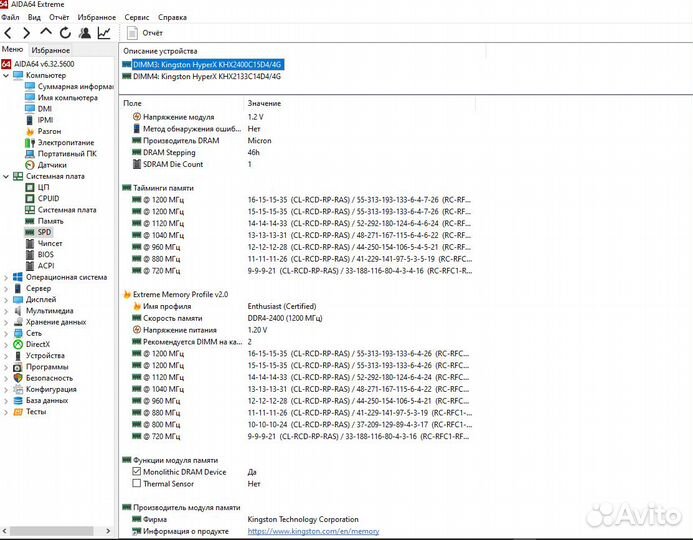Click the Операционная система Windows icon
Viewport: 693px width, 540px height.
[18, 277]
